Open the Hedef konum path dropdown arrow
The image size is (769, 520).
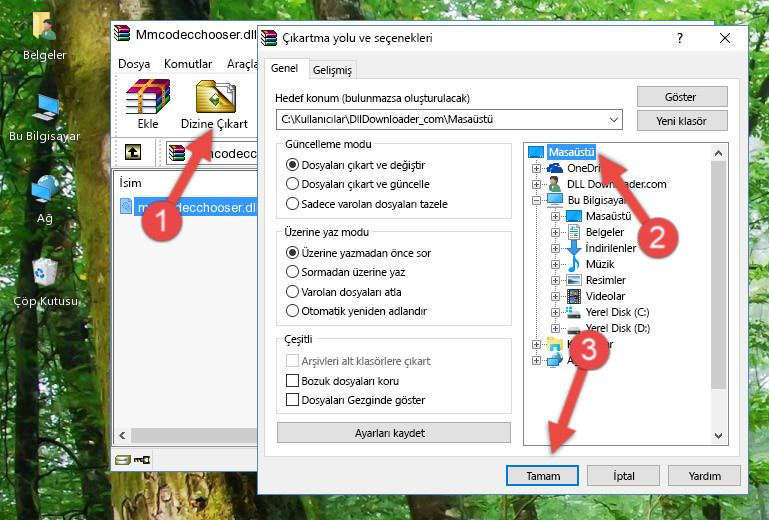click(614, 120)
